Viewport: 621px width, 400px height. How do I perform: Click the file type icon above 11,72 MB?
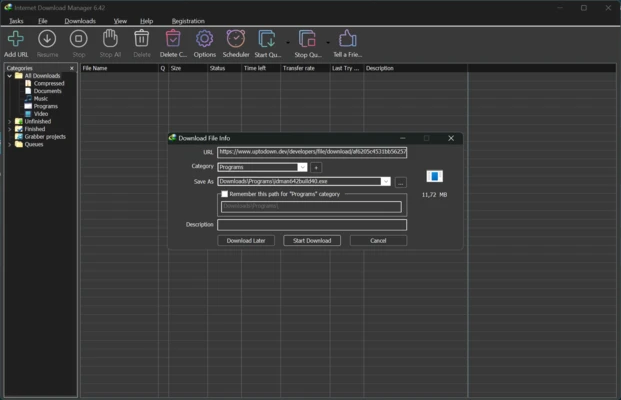[x=434, y=176]
